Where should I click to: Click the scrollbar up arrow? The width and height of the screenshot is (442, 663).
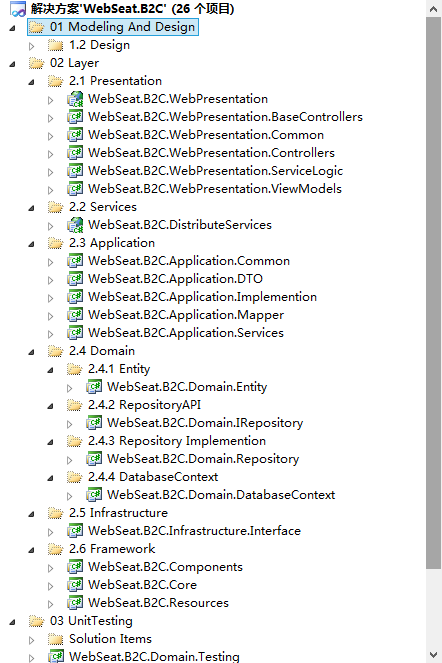tap(434, 8)
